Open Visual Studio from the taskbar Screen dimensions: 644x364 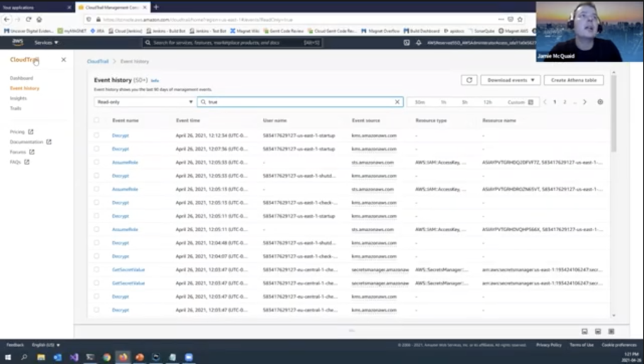click(74, 357)
